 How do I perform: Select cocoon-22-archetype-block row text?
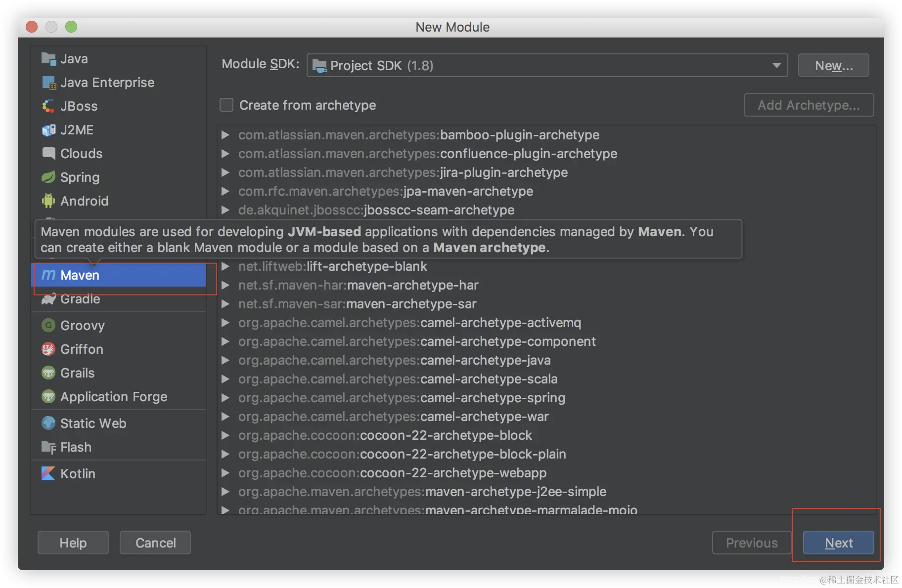click(385, 435)
